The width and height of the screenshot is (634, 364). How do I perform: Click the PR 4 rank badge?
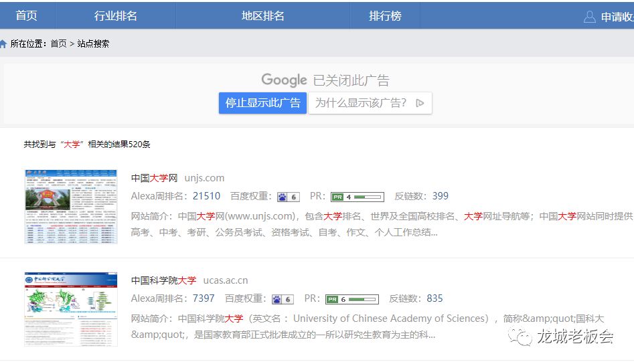(x=358, y=197)
